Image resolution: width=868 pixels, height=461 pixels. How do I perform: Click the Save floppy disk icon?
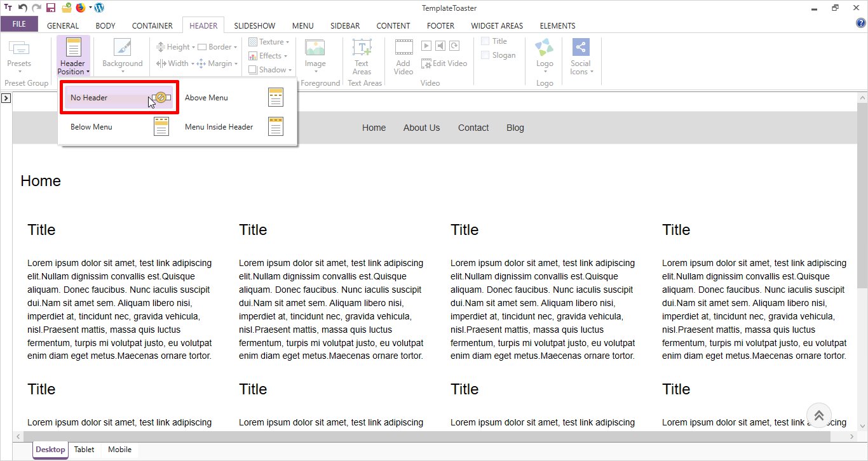(51, 8)
